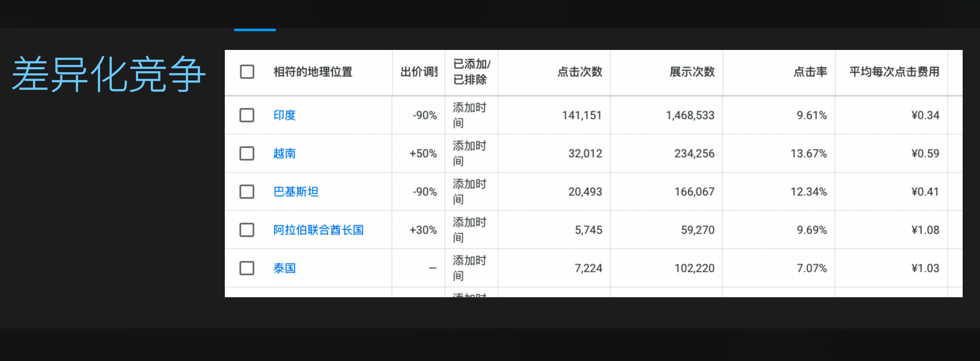This screenshot has width=980, height=361.
Task: Toggle the select-all checkbox in table header
Action: 247,71
